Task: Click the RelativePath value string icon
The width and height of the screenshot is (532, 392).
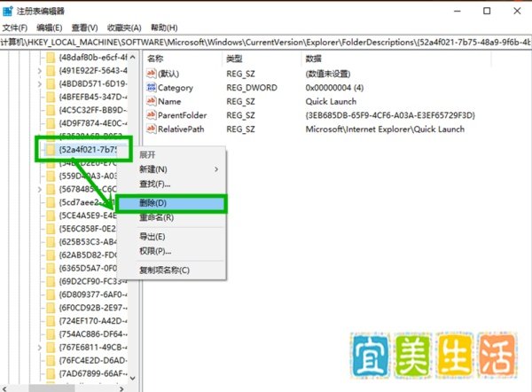Action: click(151, 129)
